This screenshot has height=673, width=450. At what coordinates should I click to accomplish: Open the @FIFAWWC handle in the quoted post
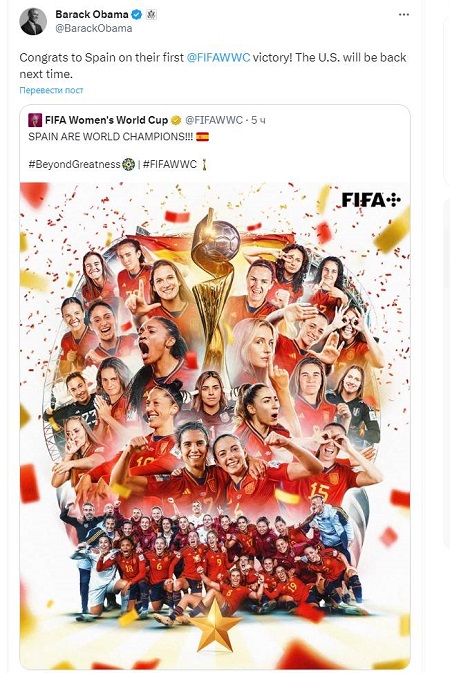click(214, 120)
